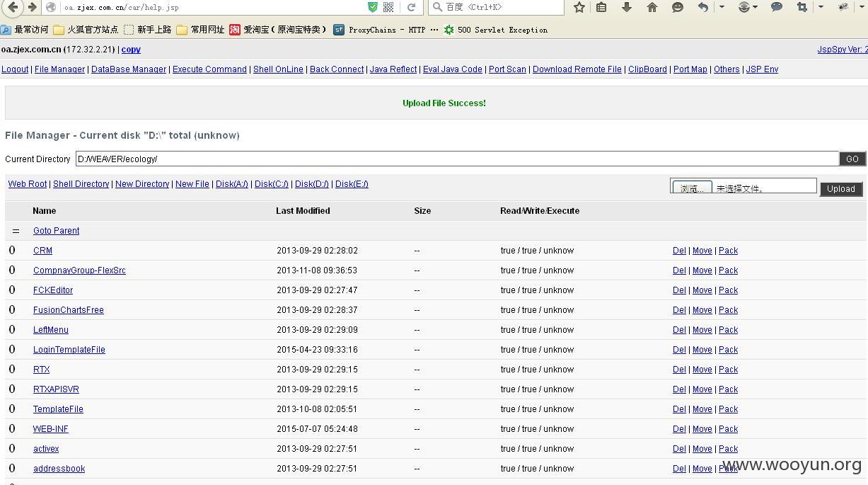Open the 最常访问 bookmark folder
This screenshot has height=485, width=868.
[x=25, y=30]
